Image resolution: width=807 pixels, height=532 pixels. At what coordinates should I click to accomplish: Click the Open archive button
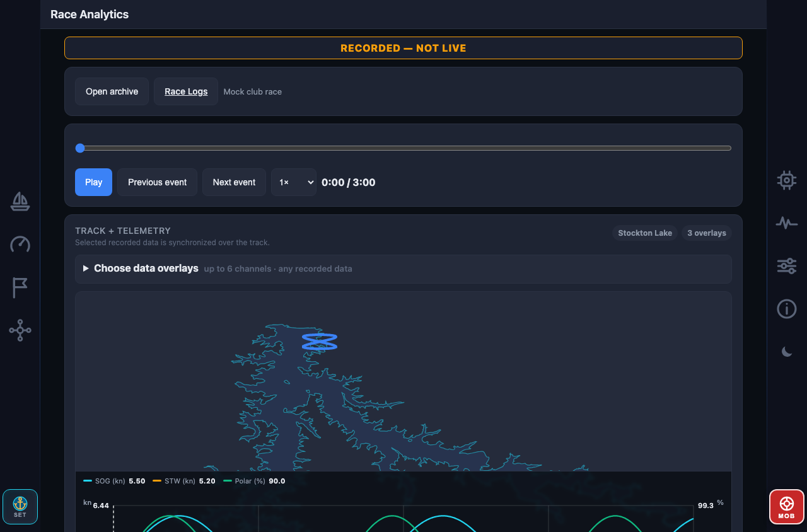112,91
